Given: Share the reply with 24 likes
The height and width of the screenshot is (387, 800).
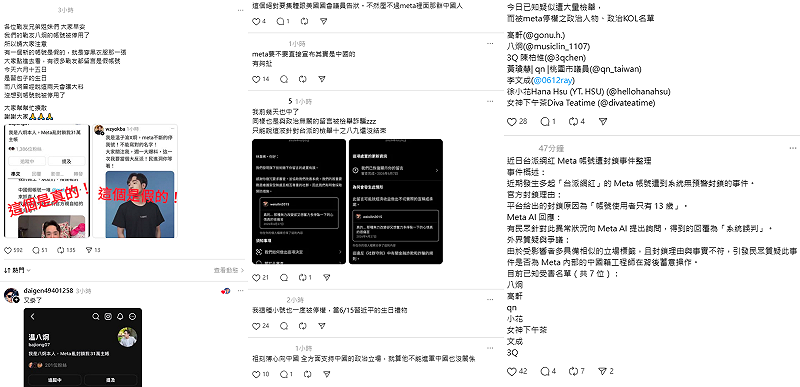Looking at the screenshot, I should [x=321, y=325].
